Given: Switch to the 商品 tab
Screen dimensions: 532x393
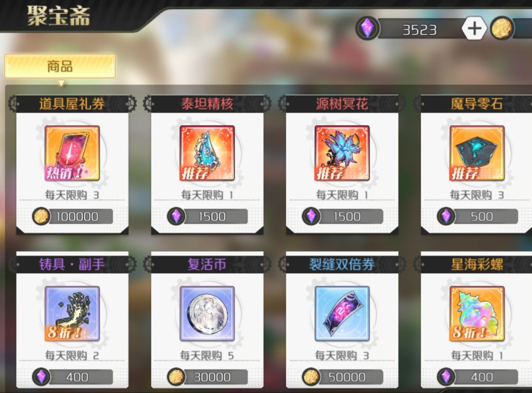Looking at the screenshot, I should 60,66.
